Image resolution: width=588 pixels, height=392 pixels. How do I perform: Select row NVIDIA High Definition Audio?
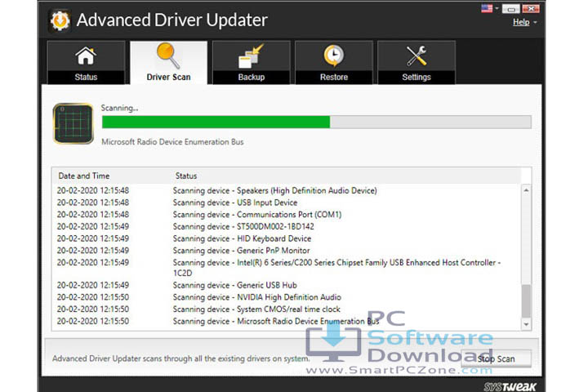click(287, 297)
